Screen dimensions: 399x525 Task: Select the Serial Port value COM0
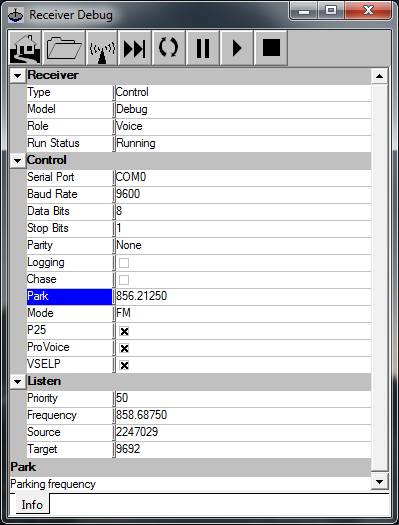pos(131,177)
